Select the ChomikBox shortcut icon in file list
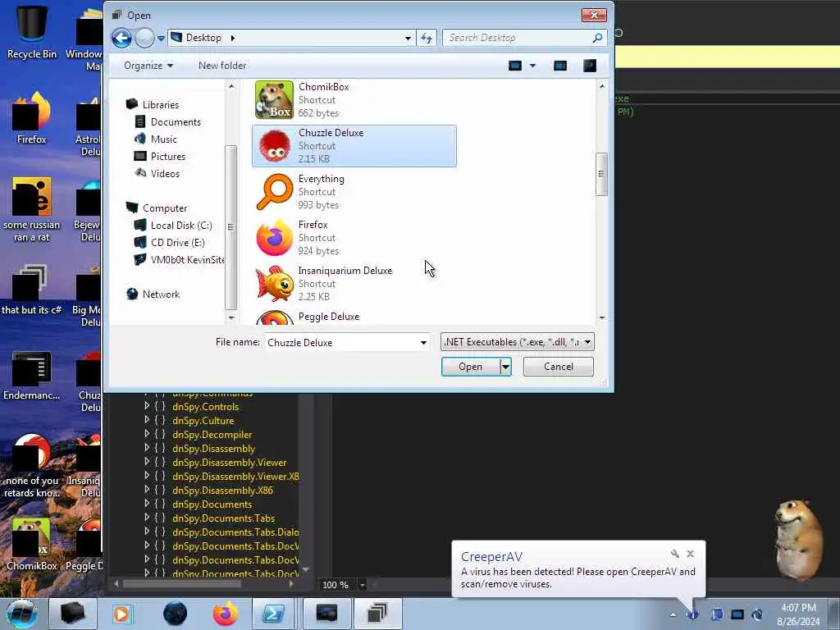Screen dimensions: 840x630 pyautogui.click(x=274, y=99)
